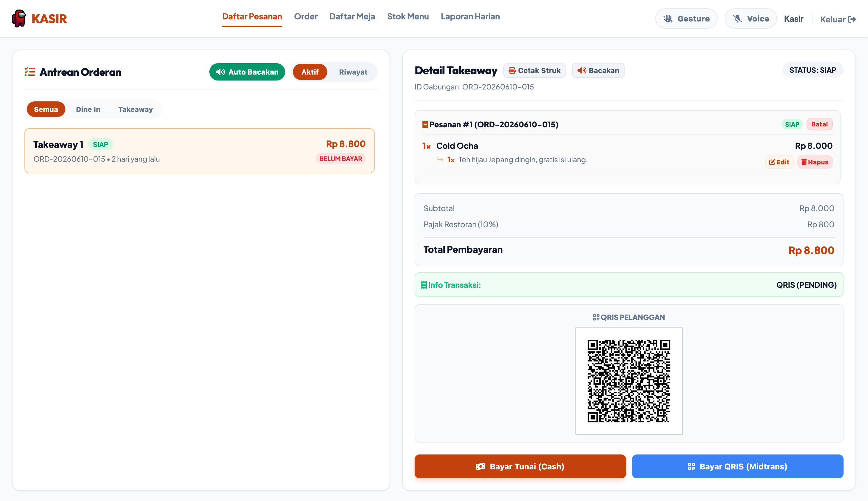
Task: Toggle Gesture control on
Action: tap(686, 18)
